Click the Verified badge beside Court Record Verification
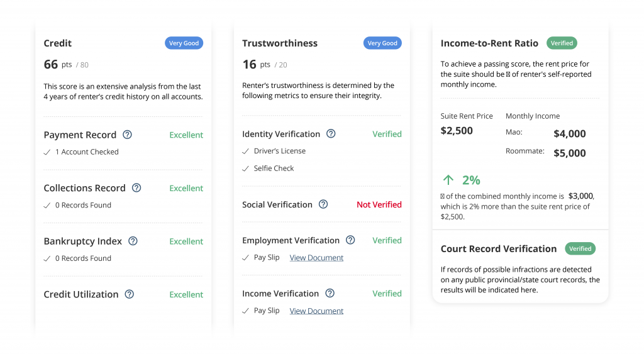The image size is (644, 354). coord(580,248)
